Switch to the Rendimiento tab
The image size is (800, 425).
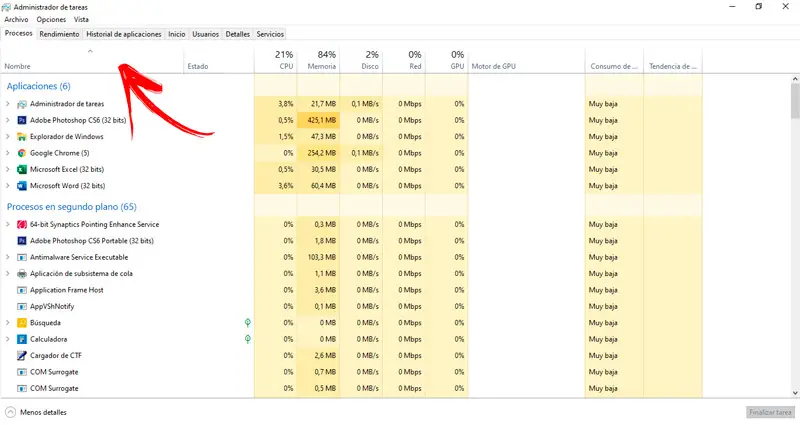click(59, 34)
